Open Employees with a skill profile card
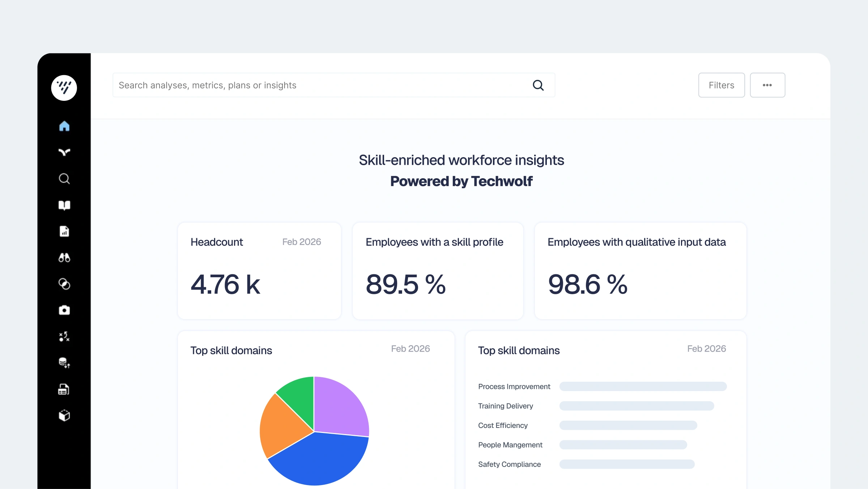This screenshot has height=489, width=868. 438,271
